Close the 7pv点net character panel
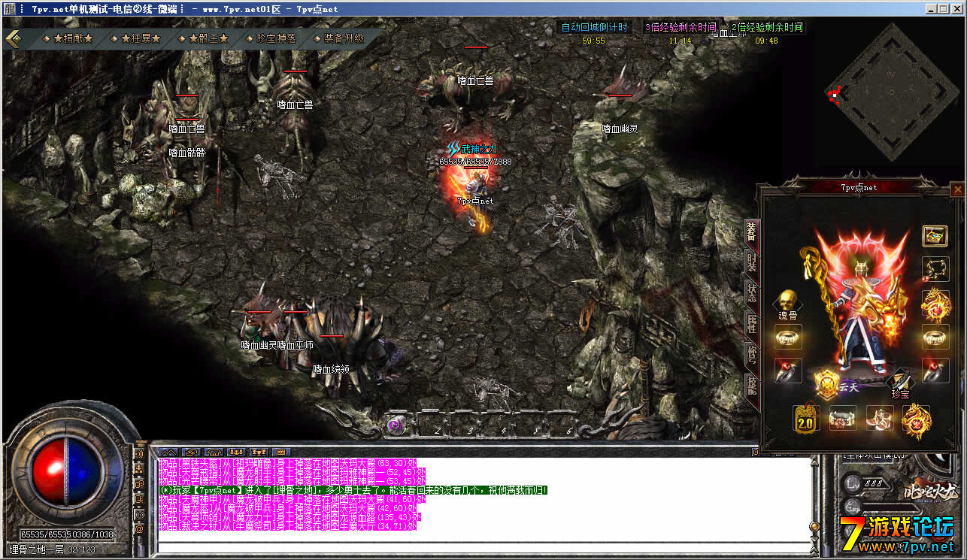This screenshot has height=560, width=967. (x=956, y=190)
